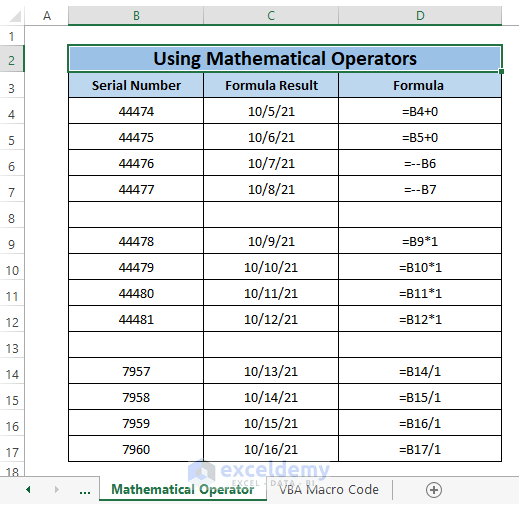Select cell containing 7959
Viewport: 519px width, 505px height.
136,423
